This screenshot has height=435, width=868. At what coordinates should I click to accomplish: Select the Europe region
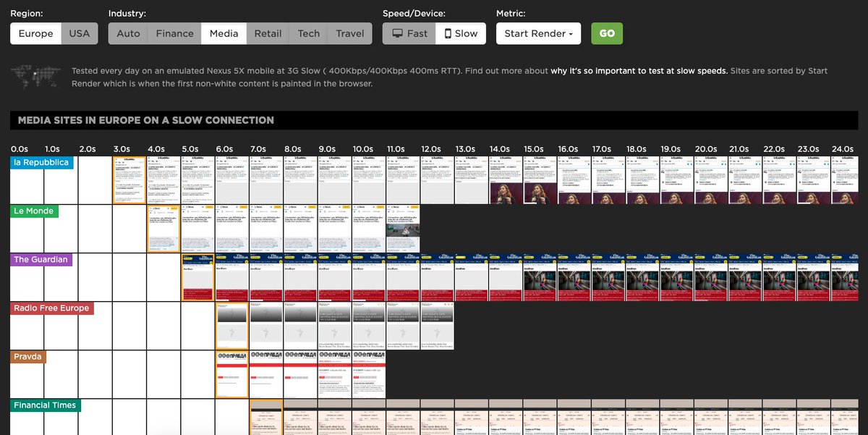coord(35,33)
